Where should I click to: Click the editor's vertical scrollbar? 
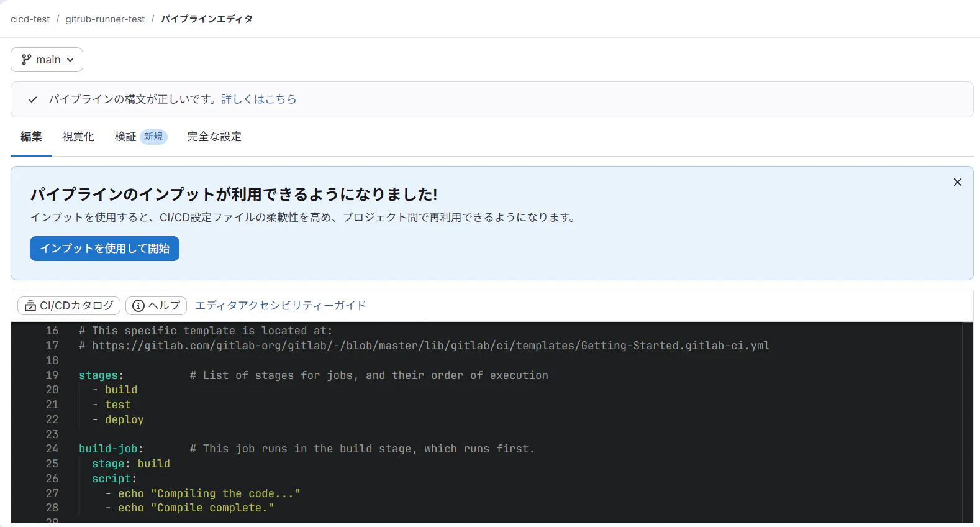pos(968,423)
